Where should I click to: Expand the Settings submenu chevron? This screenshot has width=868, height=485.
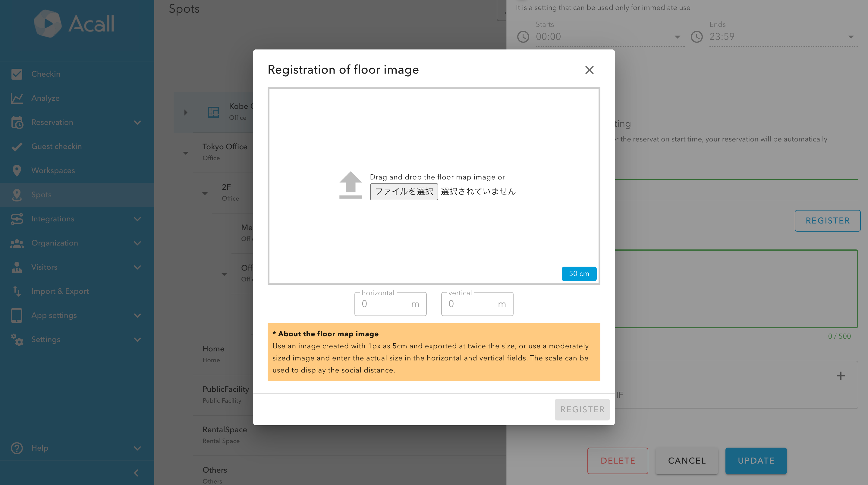pos(137,340)
